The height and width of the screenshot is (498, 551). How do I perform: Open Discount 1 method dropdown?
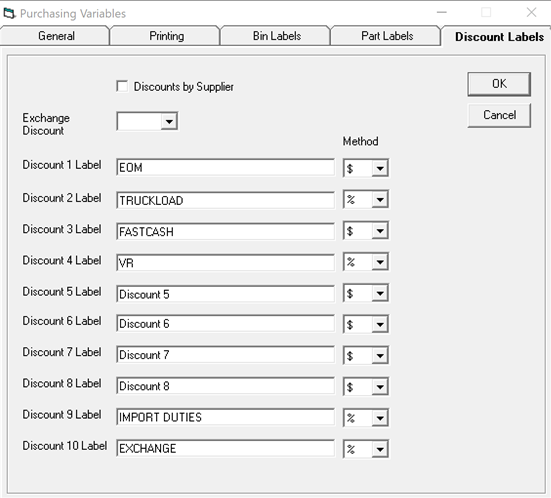tap(380, 168)
